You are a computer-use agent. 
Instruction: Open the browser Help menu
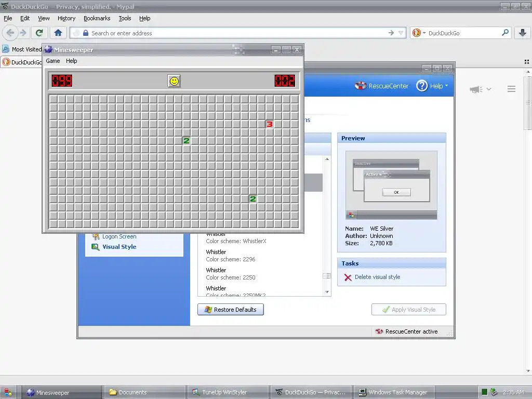pos(145,18)
